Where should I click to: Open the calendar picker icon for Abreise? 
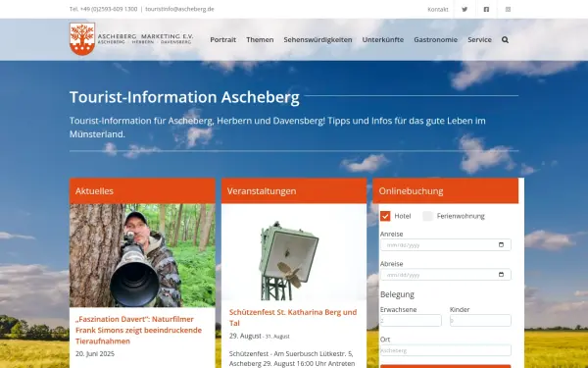pyautogui.click(x=502, y=275)
